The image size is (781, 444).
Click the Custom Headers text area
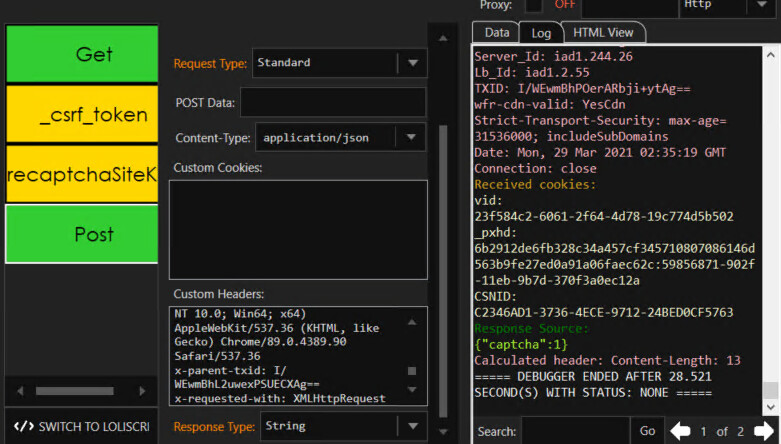pos(298,356)
